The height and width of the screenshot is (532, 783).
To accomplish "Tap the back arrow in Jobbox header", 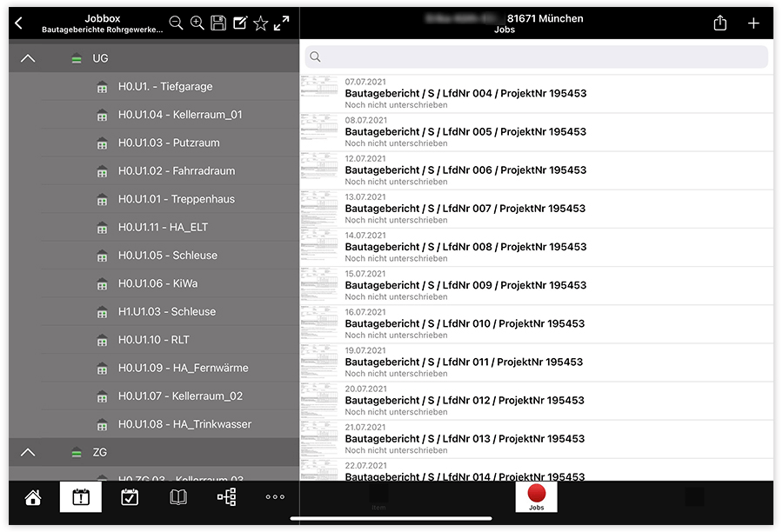I will [19, 23].
